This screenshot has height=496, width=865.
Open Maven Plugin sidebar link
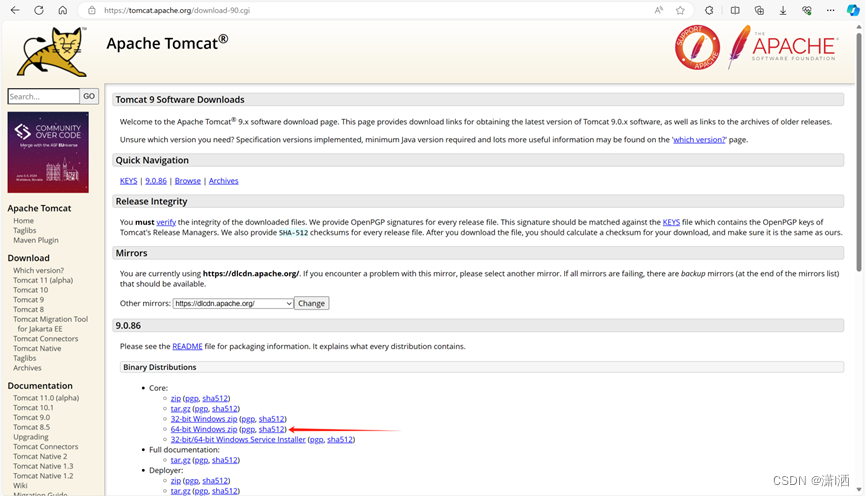tap(36, 240)
